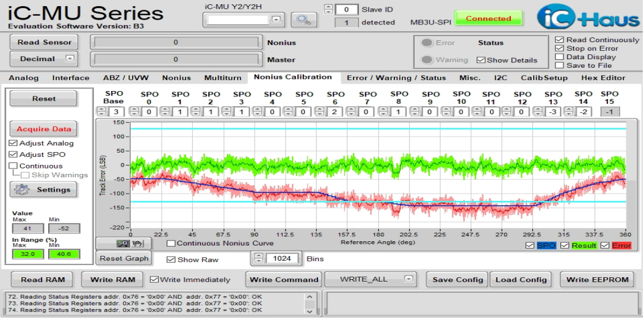Click the Master value readout bar

[176, 59]
